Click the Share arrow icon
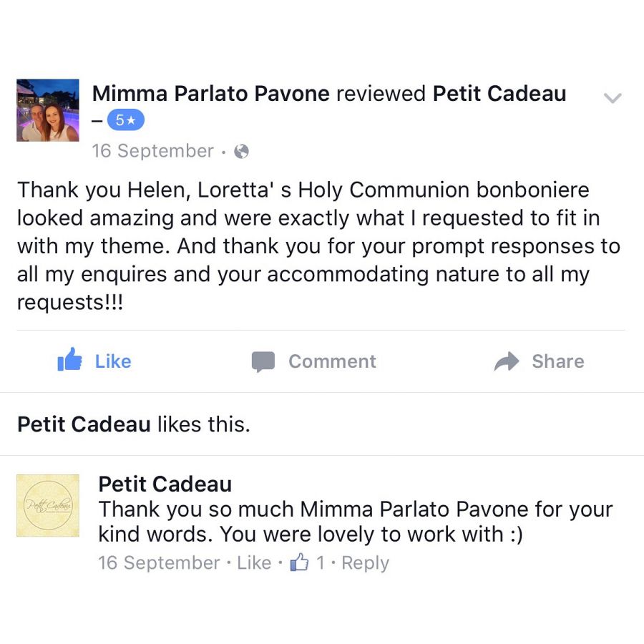This screenshot has width=644, height=644. [507, 361]
